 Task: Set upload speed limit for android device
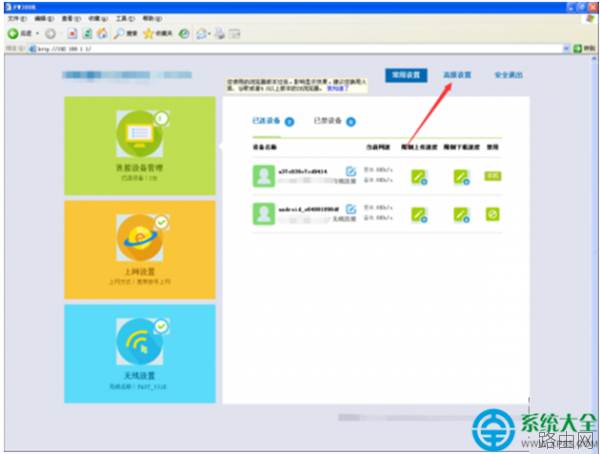click(x=419, y=215)
